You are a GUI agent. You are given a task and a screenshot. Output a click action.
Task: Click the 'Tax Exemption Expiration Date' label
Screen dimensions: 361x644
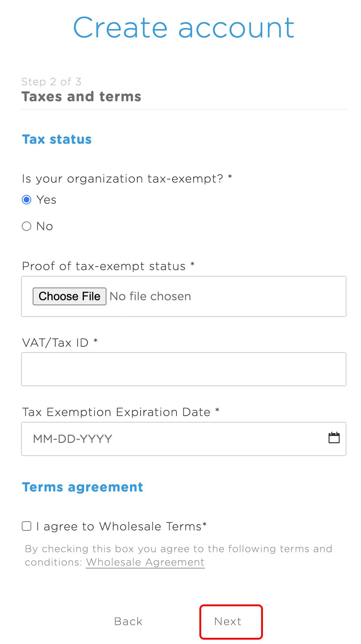[116, 412]
